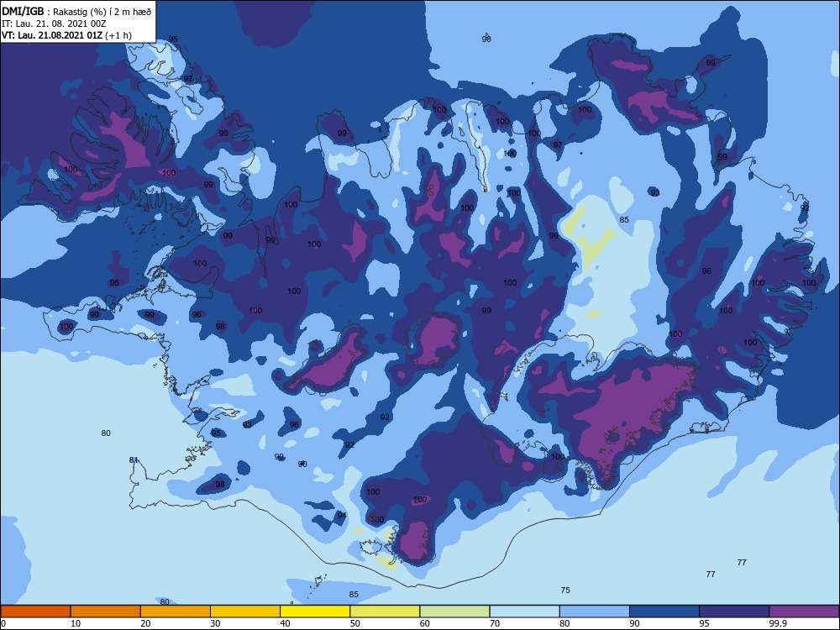Click the '85' value in the dry interior
840x630 pixels.
pyautogui.click(x=624, y=219)
